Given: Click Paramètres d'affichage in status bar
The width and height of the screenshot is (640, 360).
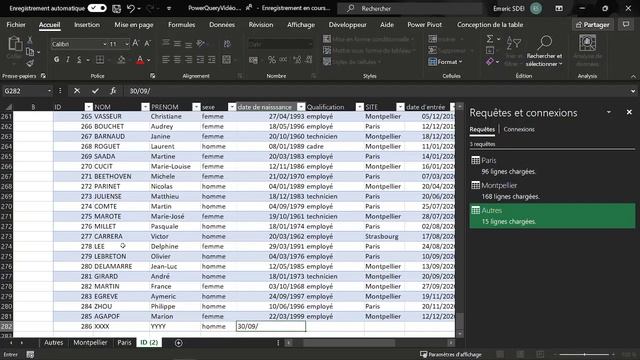Looking at the screenshot, I should point(451,354).
